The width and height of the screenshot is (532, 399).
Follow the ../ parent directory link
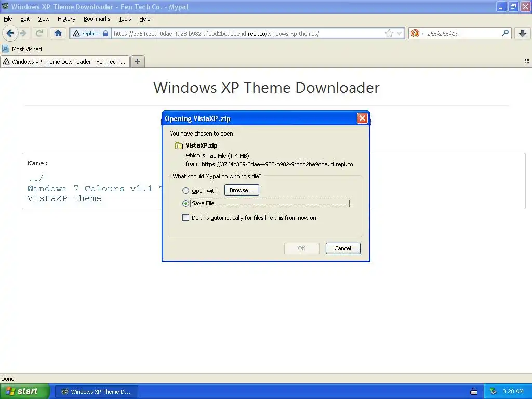pos(36,178)
